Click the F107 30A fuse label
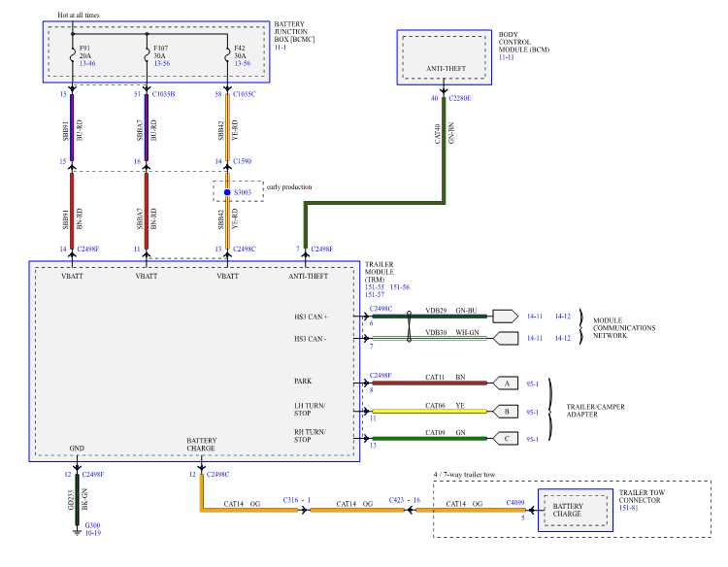This screenshot has width=728, height=567. (160, 52)
